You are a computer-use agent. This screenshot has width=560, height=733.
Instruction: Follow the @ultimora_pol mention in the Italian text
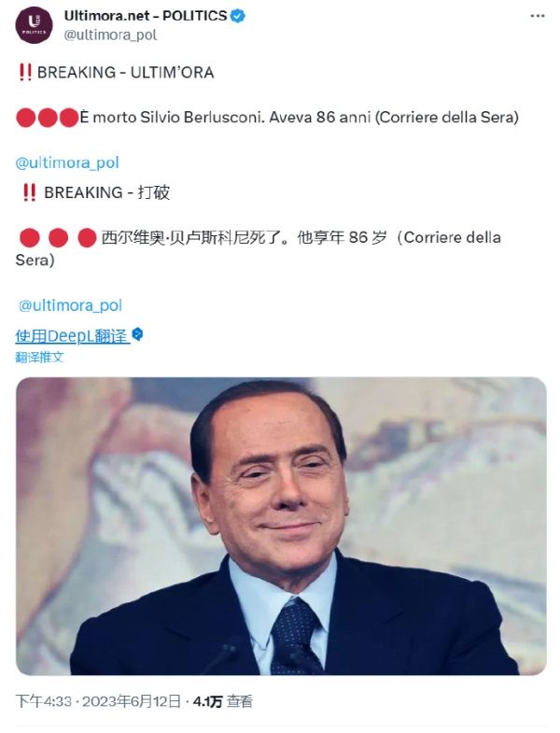pyautogui.click(x=67, y=162)
